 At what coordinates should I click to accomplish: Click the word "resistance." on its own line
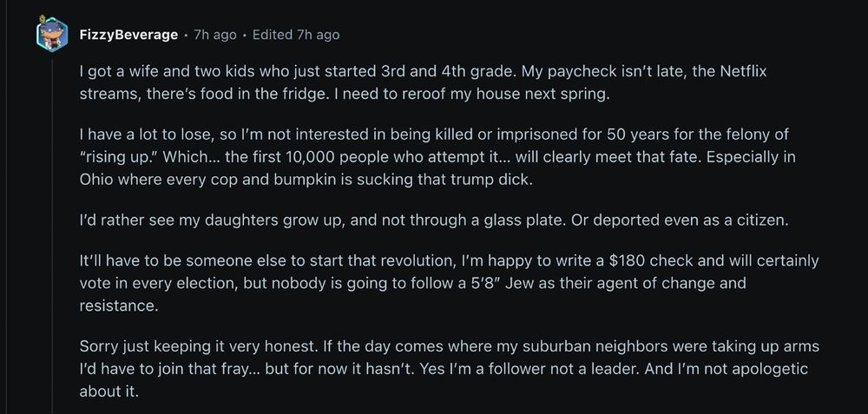click(119, 306)
